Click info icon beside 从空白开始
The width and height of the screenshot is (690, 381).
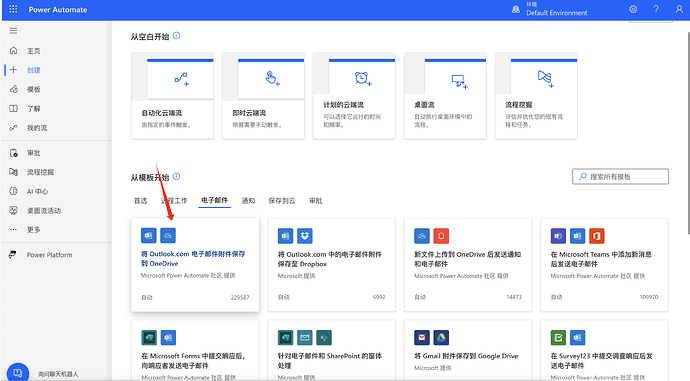coord(176,36)
